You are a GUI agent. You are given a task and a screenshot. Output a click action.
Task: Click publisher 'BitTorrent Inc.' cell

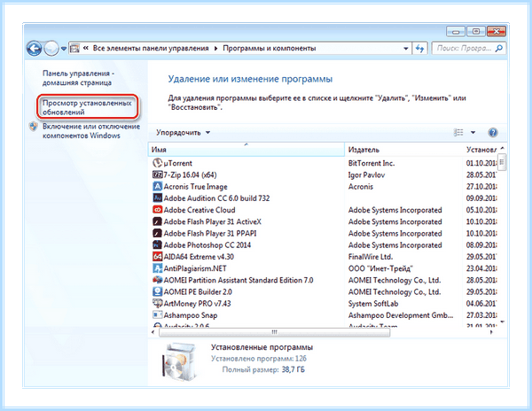click(372, 163)
